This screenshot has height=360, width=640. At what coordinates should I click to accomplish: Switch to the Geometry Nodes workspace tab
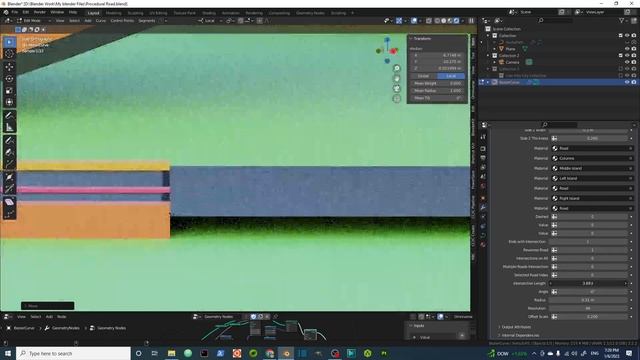tap(310, 13)
